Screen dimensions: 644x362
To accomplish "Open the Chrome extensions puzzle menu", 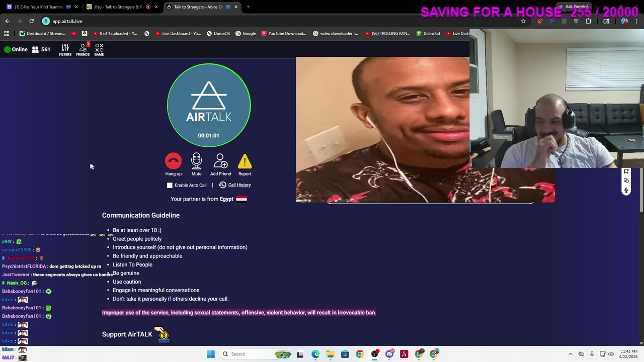I will click(588, 21).
